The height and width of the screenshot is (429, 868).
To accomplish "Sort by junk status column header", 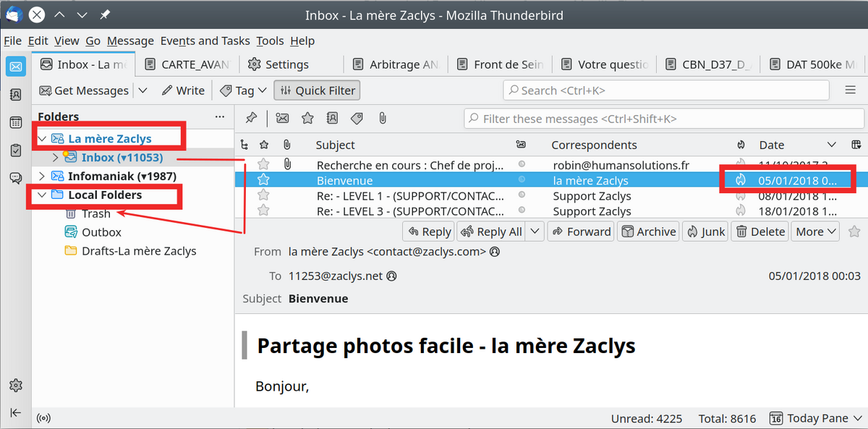I will [x=741, y=145].
